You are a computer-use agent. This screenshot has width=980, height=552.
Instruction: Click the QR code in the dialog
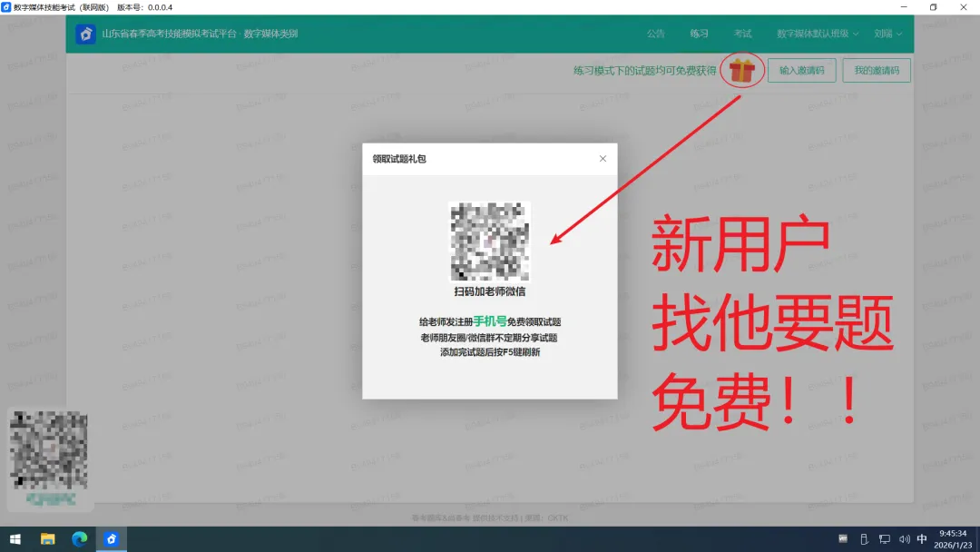[490, 241]
